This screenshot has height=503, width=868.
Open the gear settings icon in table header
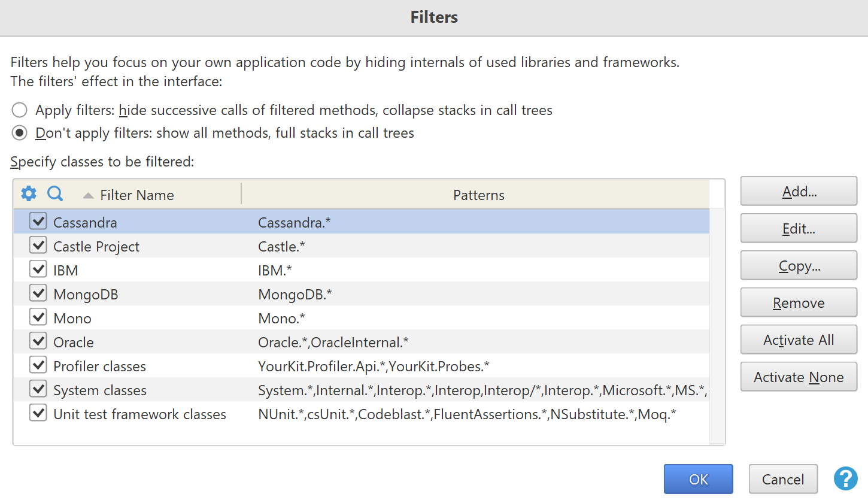(29, 193)
